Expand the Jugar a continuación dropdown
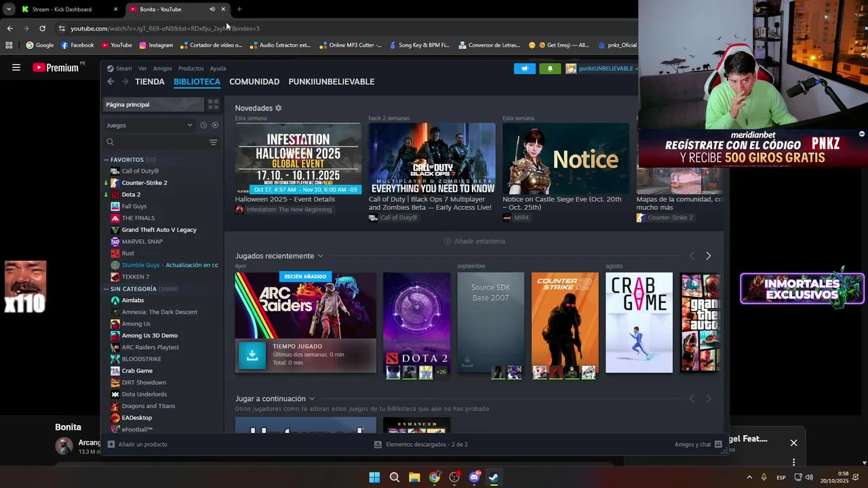Viewport: 868px width, 488px height. [312, 399]
